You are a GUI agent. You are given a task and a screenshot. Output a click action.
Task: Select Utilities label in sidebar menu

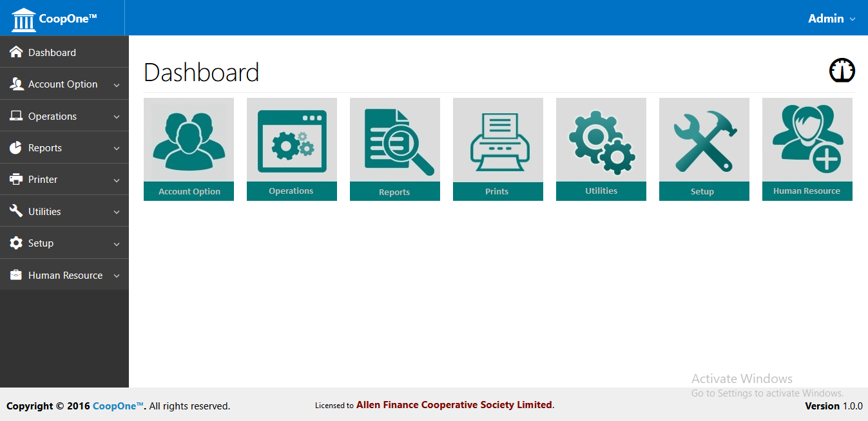click(x=44, y=211)
